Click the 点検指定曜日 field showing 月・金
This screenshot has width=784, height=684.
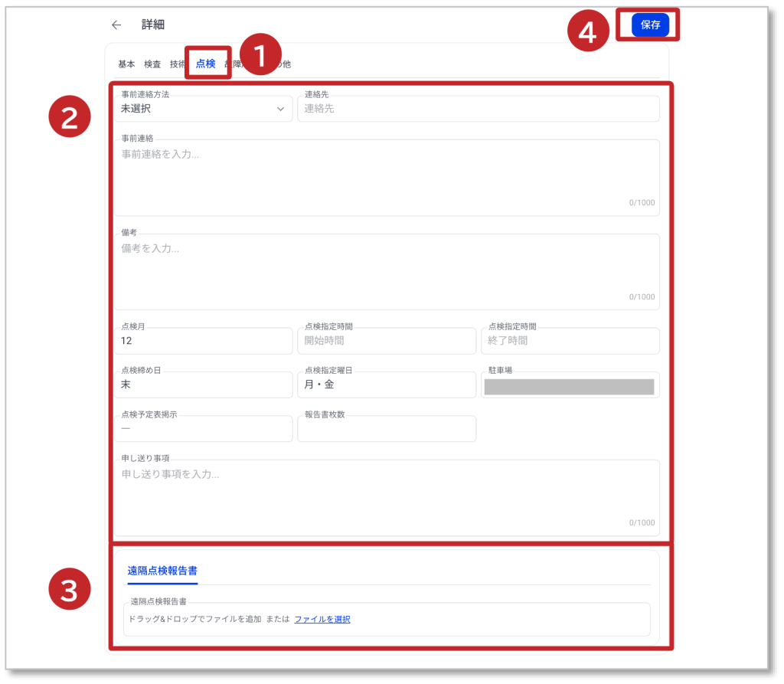387,385
